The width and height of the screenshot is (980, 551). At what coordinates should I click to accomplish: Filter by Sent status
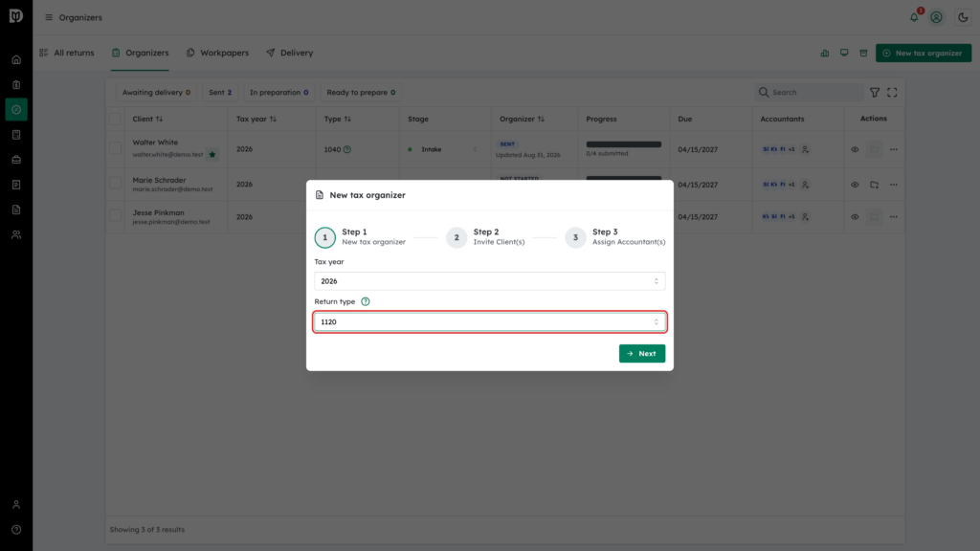(220, 93)
